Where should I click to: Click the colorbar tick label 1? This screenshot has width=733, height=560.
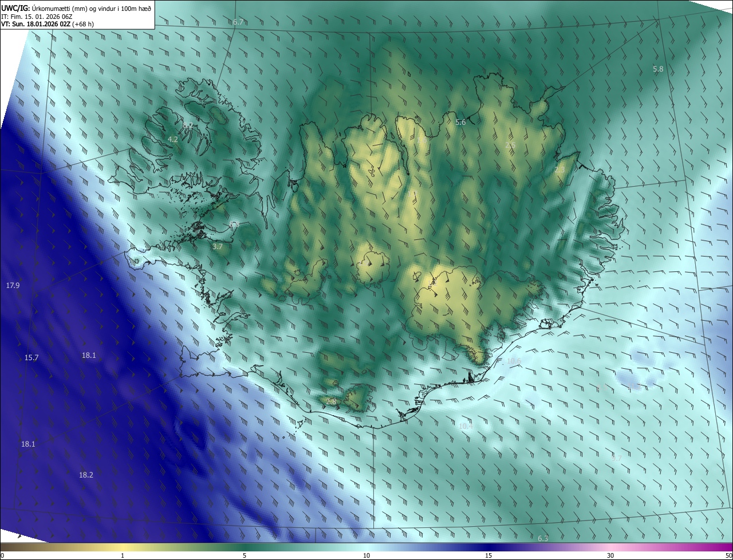point(123,555)
